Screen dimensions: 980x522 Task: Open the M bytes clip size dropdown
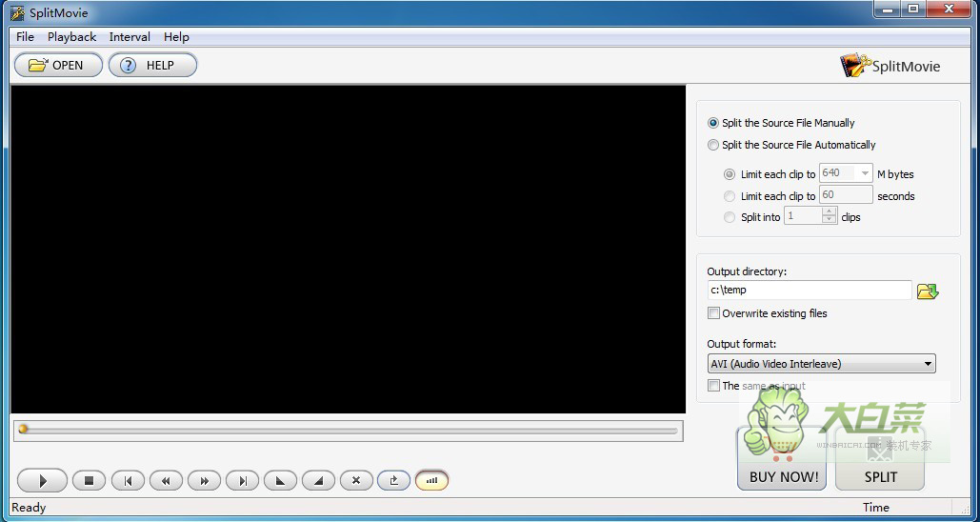[x=865, y=173]
